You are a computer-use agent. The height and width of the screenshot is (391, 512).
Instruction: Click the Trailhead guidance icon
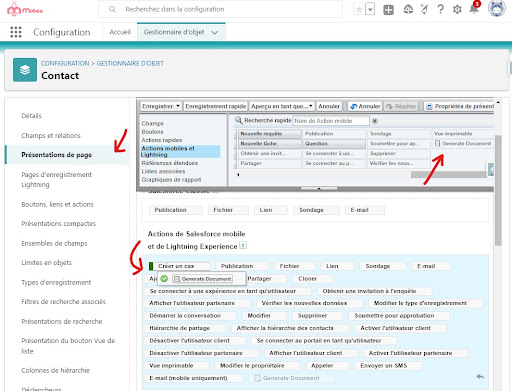(x=408, y=9)
